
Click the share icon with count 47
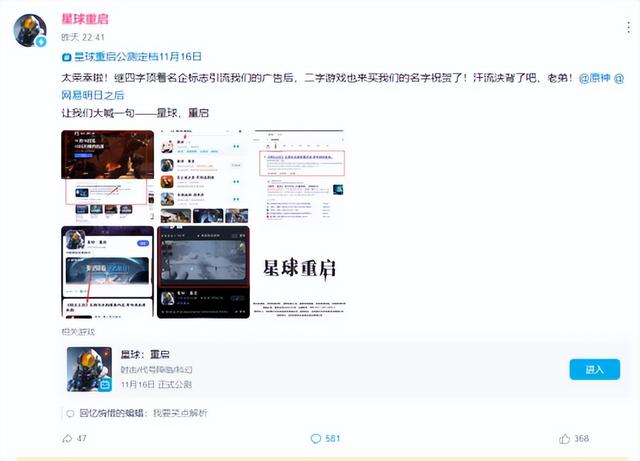tap(67, 439)
